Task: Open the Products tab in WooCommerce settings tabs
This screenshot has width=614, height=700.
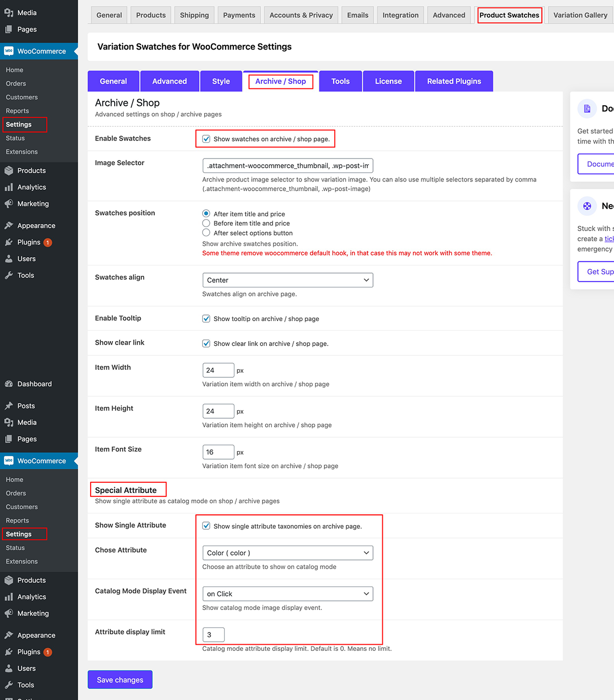Action: [x=151, y=15]
